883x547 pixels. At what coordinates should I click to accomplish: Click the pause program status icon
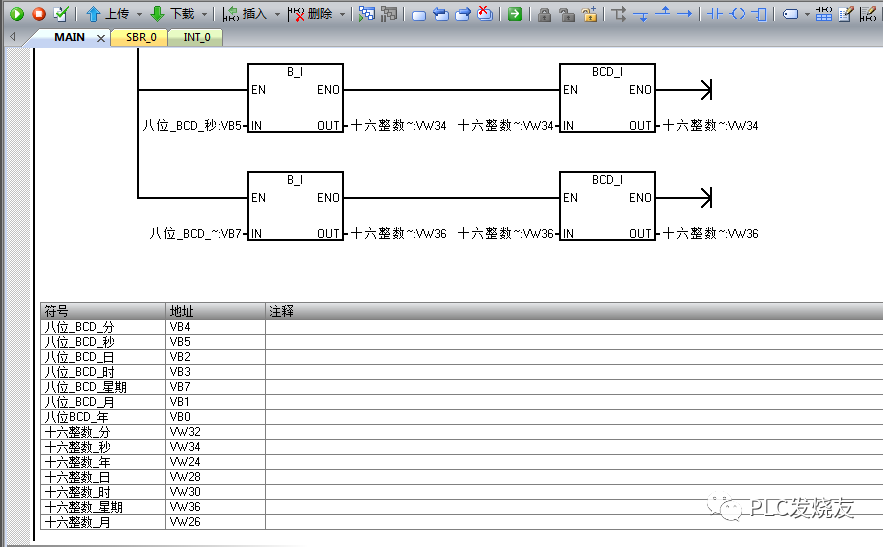click(x=389, y=14)
